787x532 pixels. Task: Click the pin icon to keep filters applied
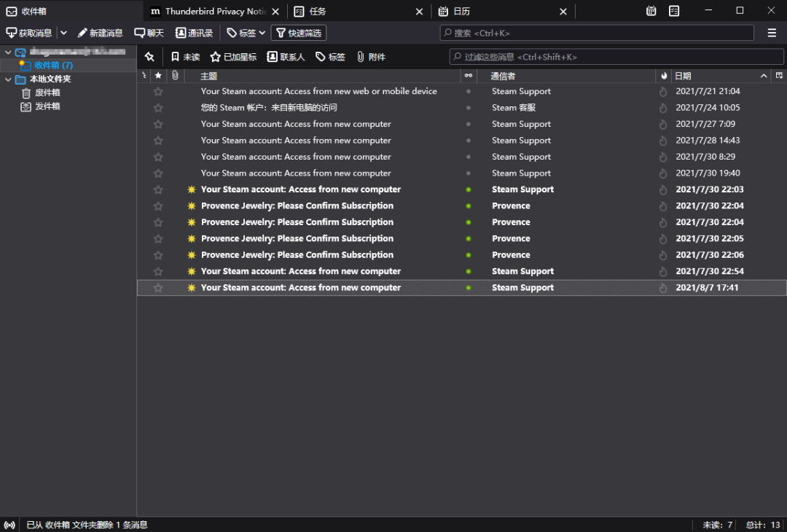click(x=149, y=57)
